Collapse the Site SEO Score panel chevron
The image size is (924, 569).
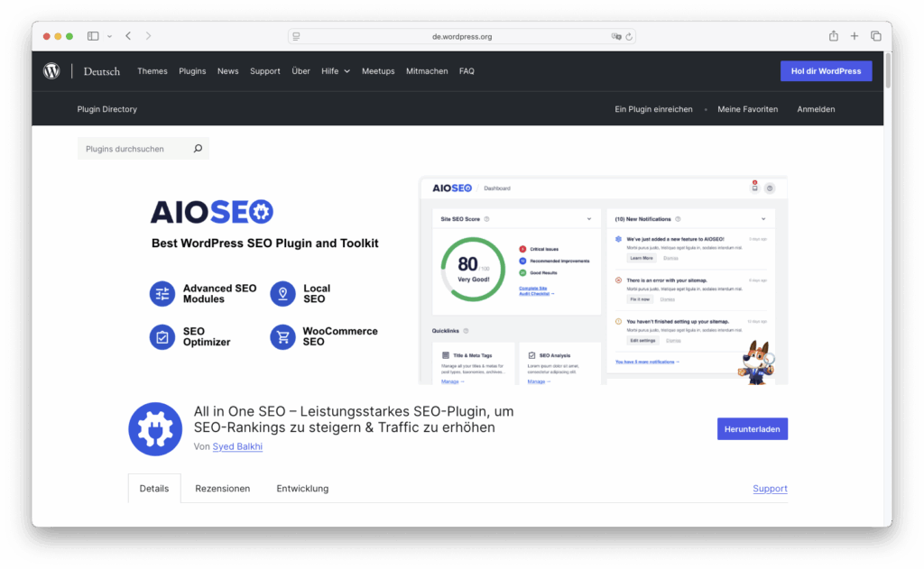click(x=588, y=219)
